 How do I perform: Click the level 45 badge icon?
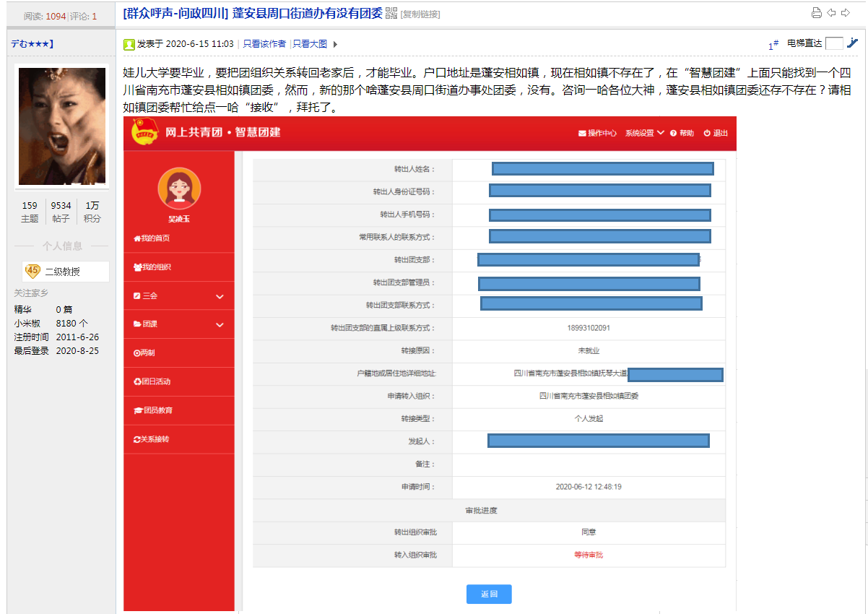(x=32, y=271)
